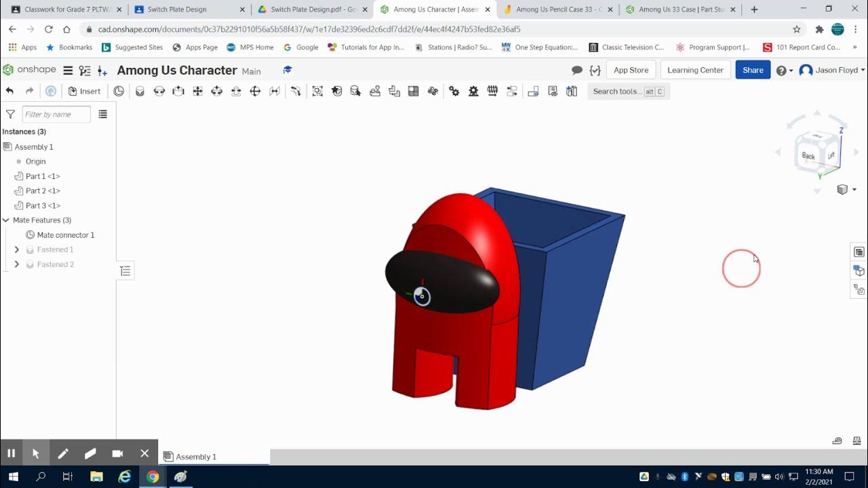The width and height of the screenshot is (868, 488).
Task: Enable the recorder pen drawing tool
Action: (63, 453)
